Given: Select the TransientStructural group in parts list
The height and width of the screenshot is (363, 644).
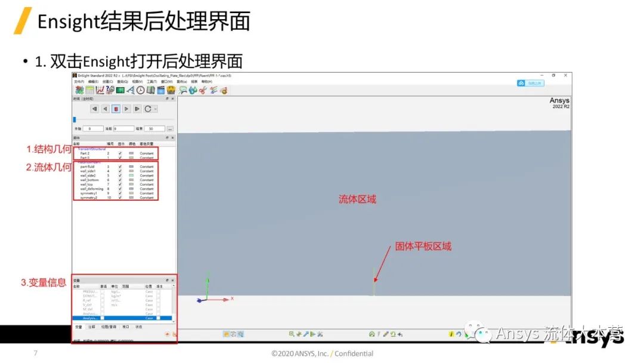Looking at the screenshot, I should (92, 149).
